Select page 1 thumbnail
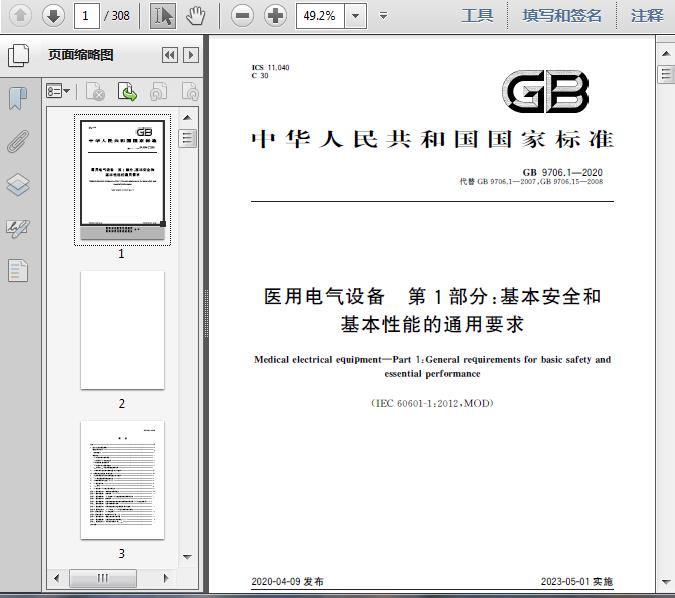The width and height of the screenshot is (675, 598). 122,180
